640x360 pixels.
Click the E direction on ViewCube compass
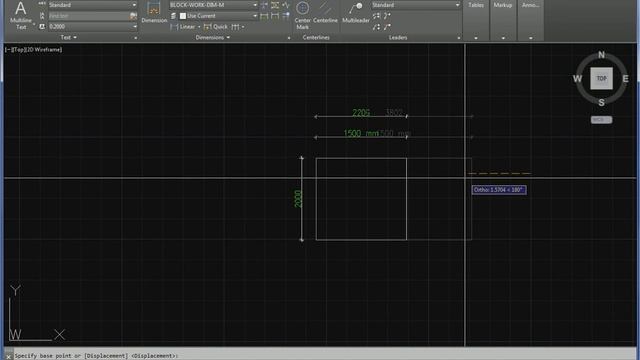625,79
